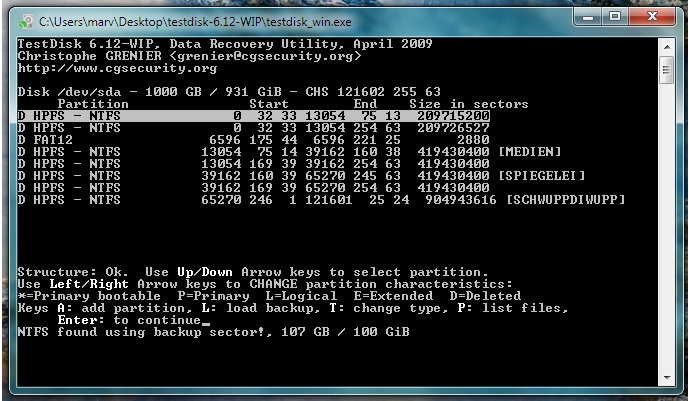689x401 pixels.
Task: Click the 'A: add partition' key hint
Action: click(125, 308)
